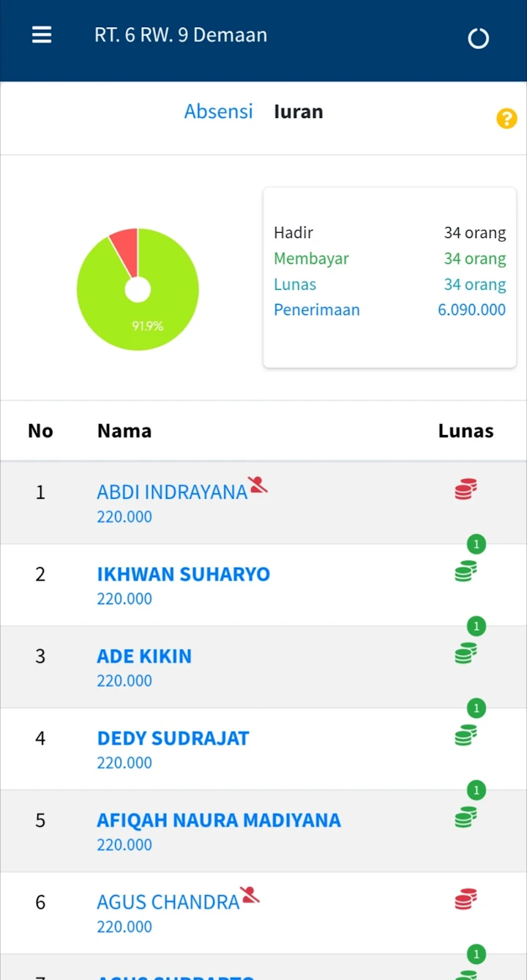Open member AFIQAH NAURA MADIYANA

pyautogui.click(x=218, y=820)
